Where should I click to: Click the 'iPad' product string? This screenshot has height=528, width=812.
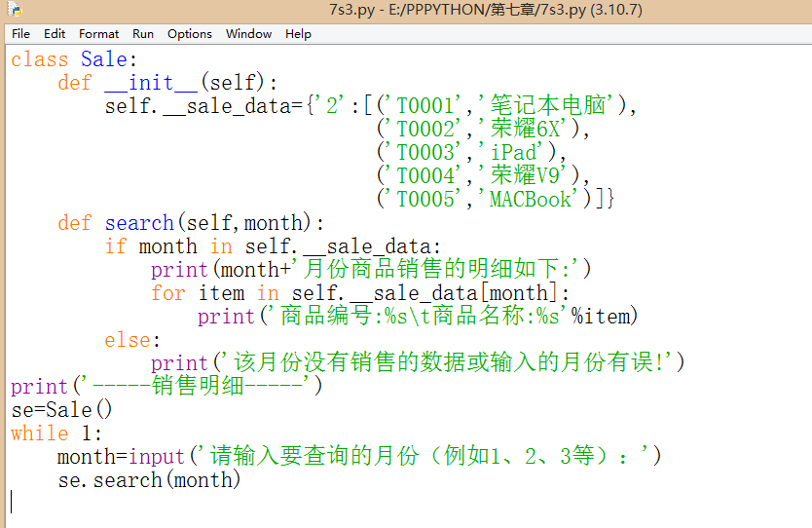(512, 152)
